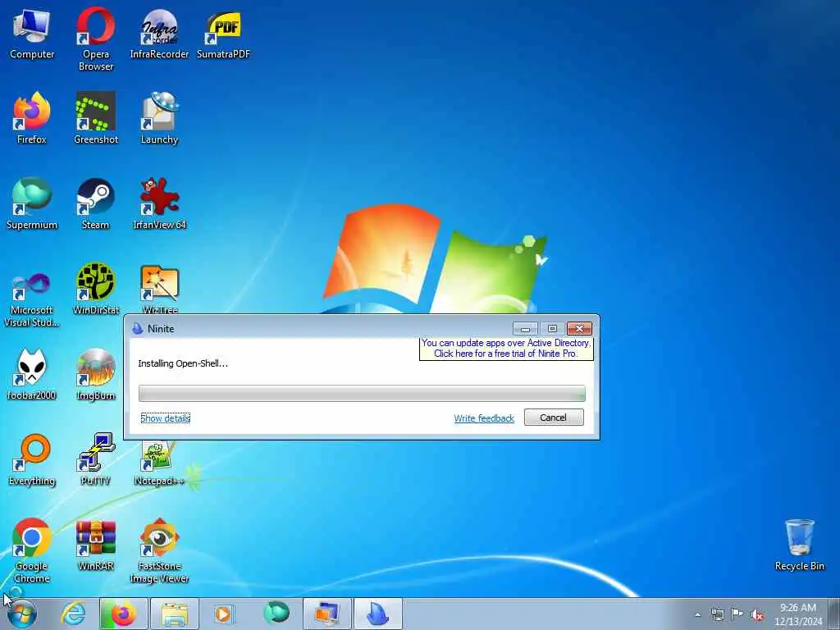
Task: Open the Windows Start menu orb
Action: point(22,614)
